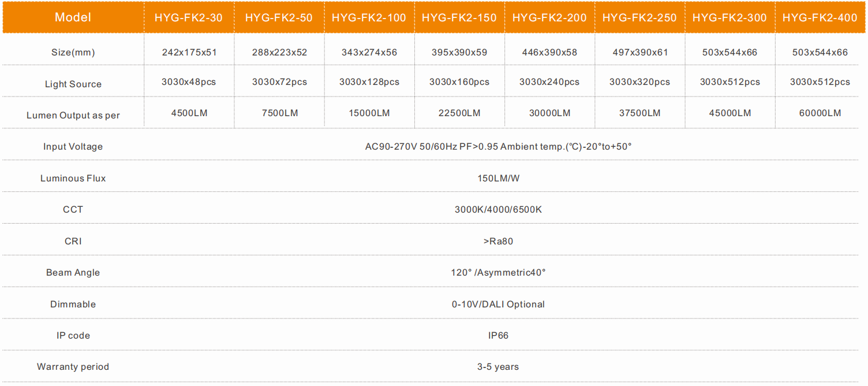Click the HYG-FK2-250 column header
The height and width of the screenshot is (386, 868).
[639, 18]
